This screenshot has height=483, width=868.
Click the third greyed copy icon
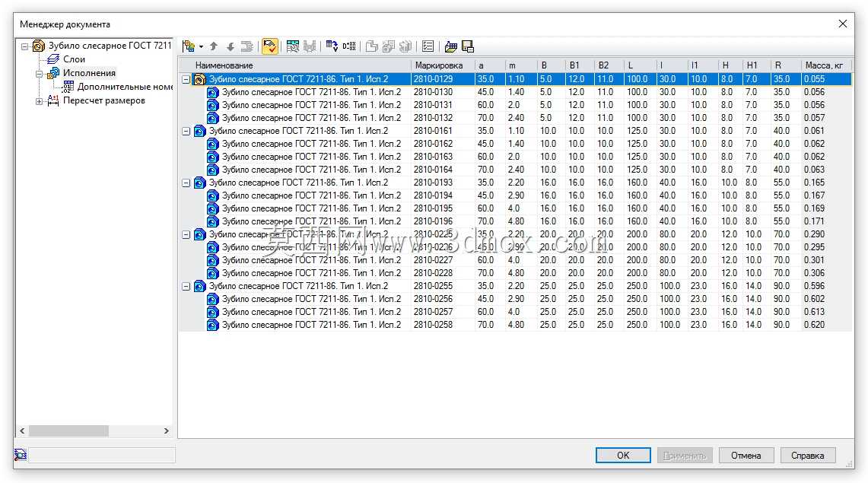pyautogui.click(x=405, y=46)
